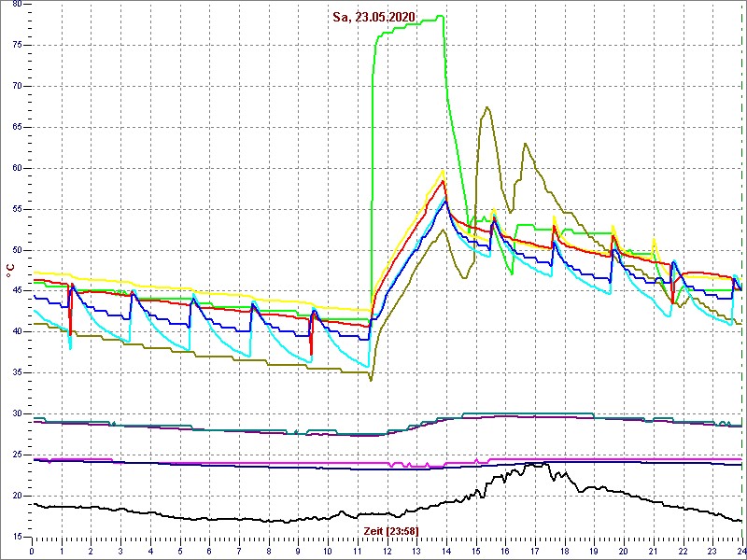747x560 pixels.
Task: Select the temperature axis value 15
Action: [16, 537]
